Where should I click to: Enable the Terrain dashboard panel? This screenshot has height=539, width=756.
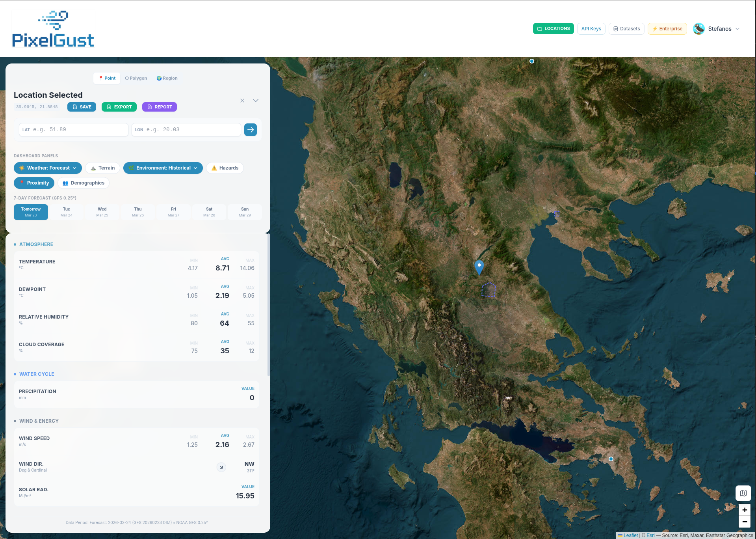click(x=102, y=168)
